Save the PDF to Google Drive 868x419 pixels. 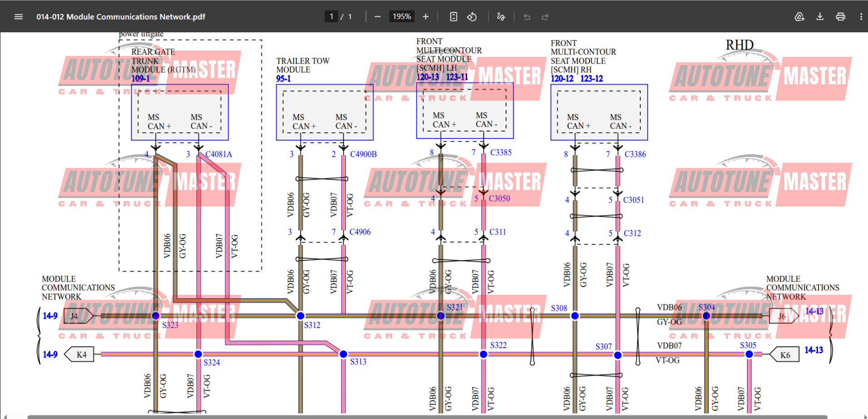799,17
